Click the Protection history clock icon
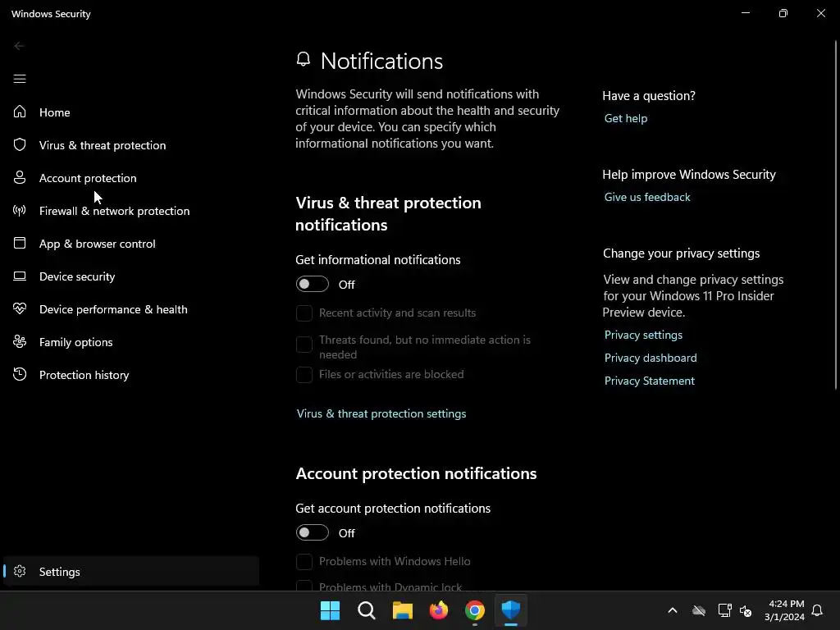The height and width of the screenshot is (630, 840). tap(20, 374)
